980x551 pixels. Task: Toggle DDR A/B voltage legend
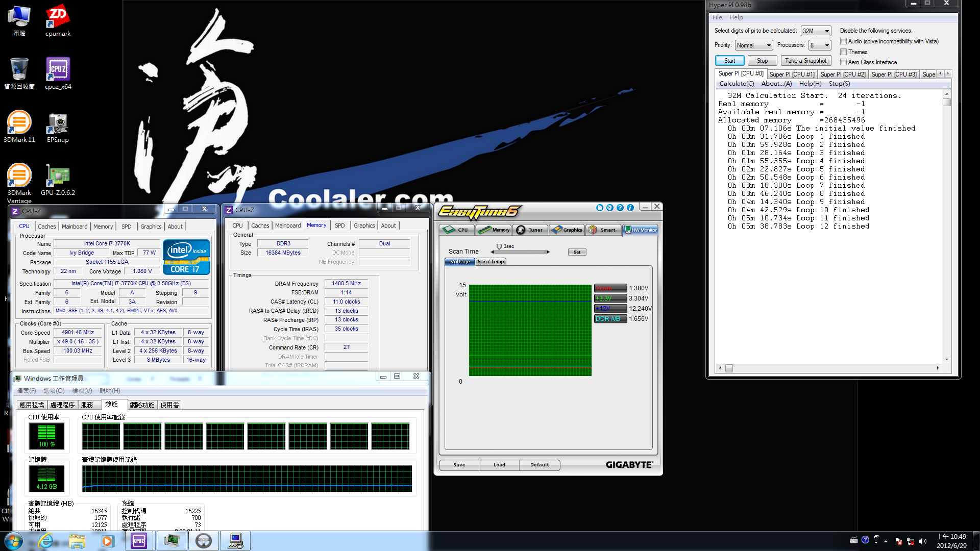tap(610, 319)
